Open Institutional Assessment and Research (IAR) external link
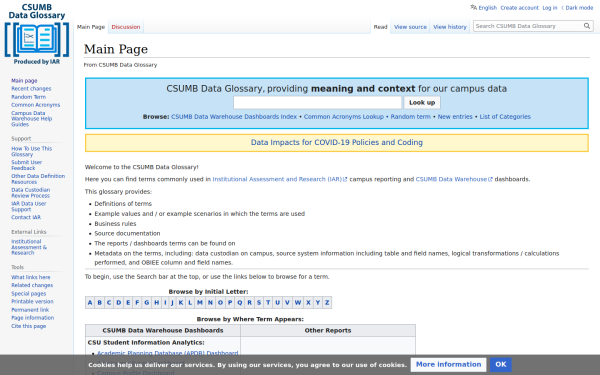Image resolution: width=600 pixels, height=375 pixels. click(280, 179)
